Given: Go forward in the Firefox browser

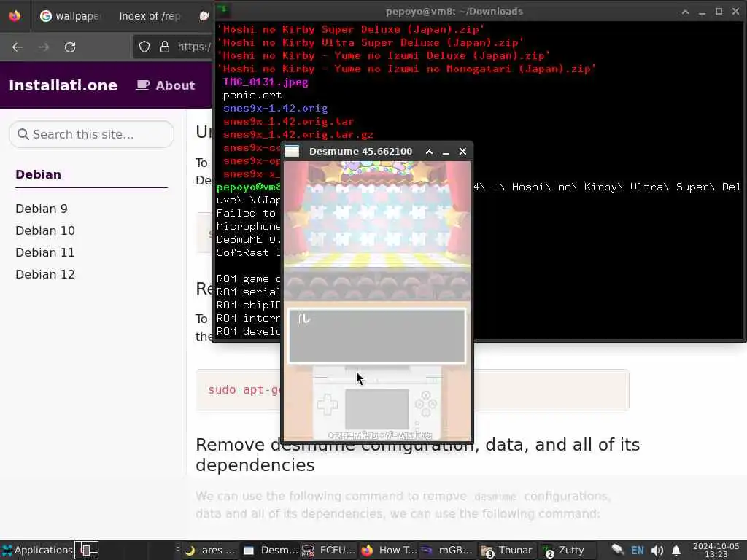Looking at the screenshot, I should [44, 47].
